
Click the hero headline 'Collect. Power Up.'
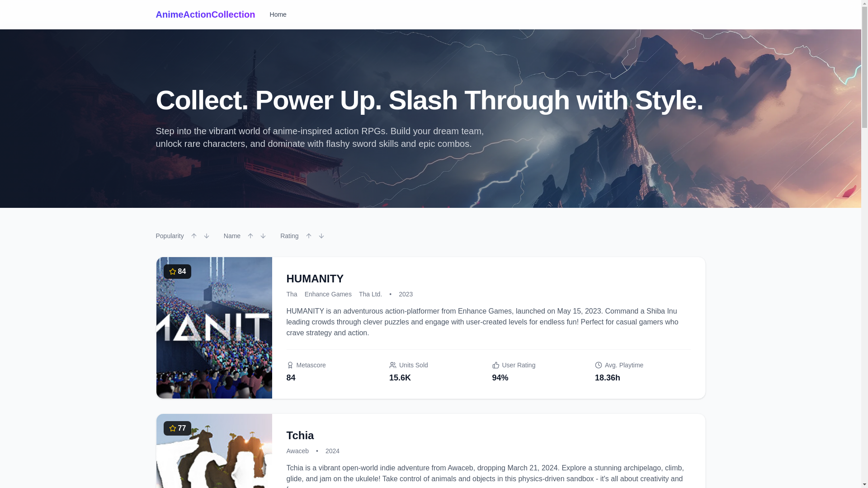tap(269, 100)
